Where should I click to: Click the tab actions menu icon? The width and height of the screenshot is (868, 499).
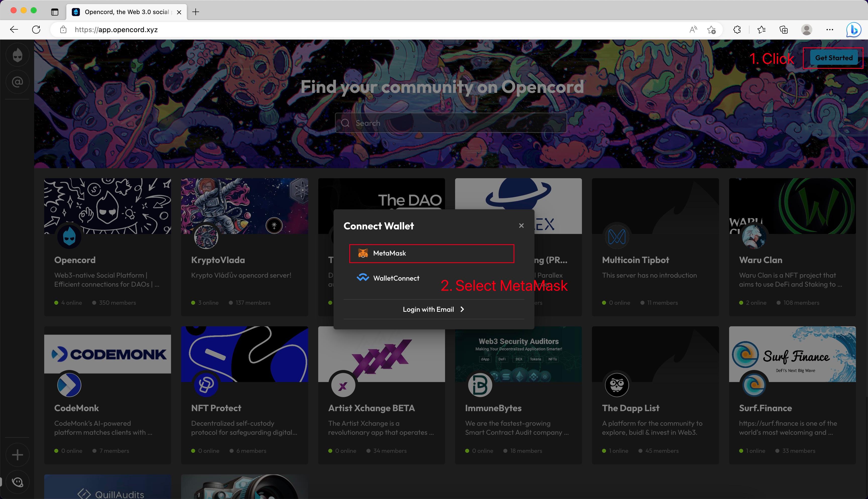click(55, 12)
